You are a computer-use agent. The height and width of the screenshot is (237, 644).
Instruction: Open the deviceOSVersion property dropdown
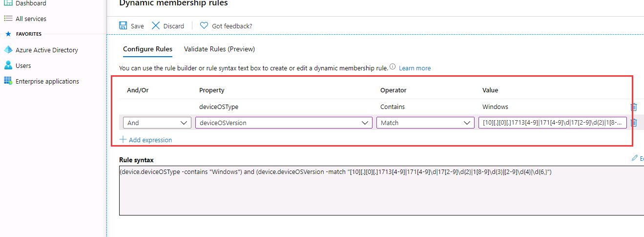coord(283,123)
